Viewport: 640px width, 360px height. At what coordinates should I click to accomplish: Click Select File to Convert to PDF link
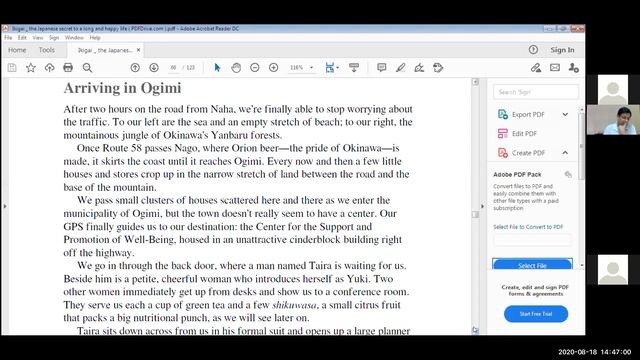click(x=528, y=227)
